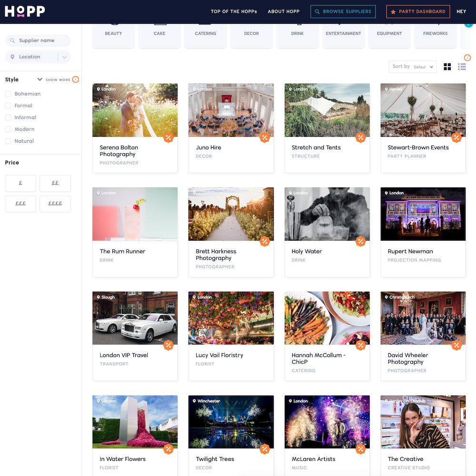Click the Browse Suppliers button
This screenshot has height=476, width=476.
click(x=343, y=11)
